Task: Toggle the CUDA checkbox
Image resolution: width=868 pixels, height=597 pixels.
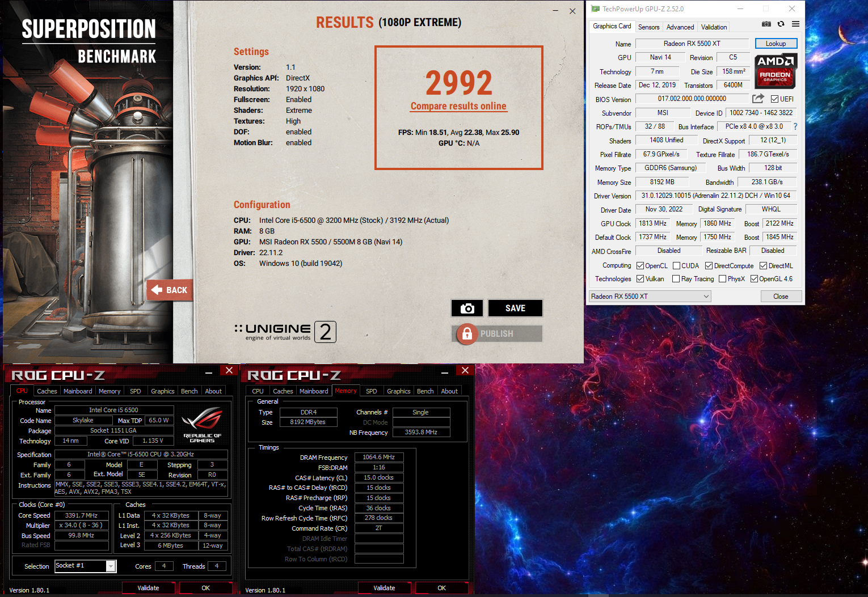Action: 676,266
